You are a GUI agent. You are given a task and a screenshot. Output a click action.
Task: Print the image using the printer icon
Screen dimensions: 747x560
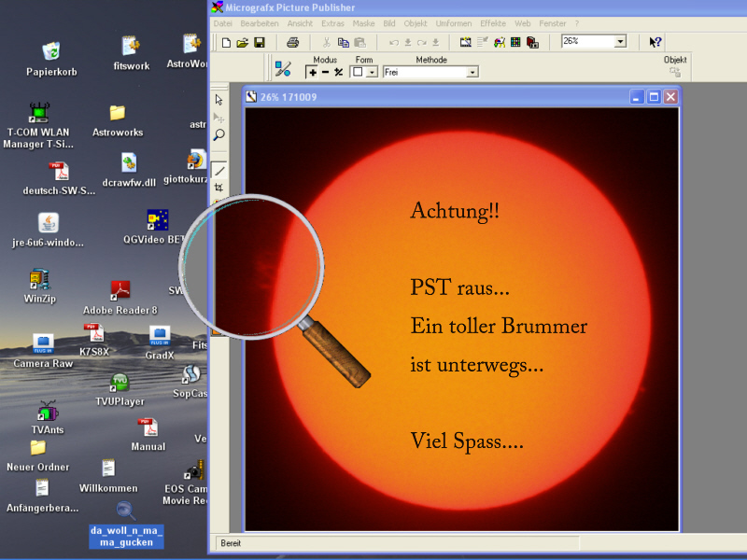[293, 42]
